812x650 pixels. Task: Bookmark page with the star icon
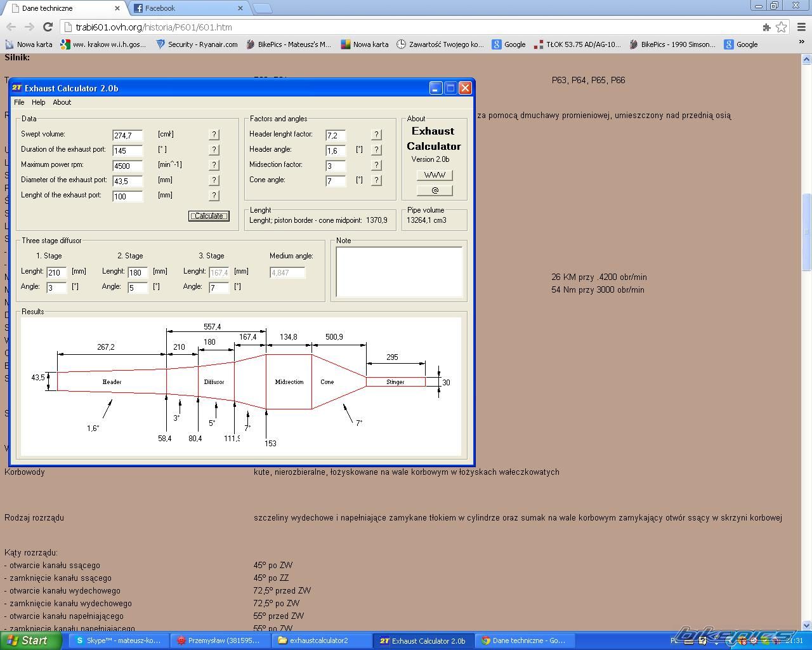tap(782, 27)
